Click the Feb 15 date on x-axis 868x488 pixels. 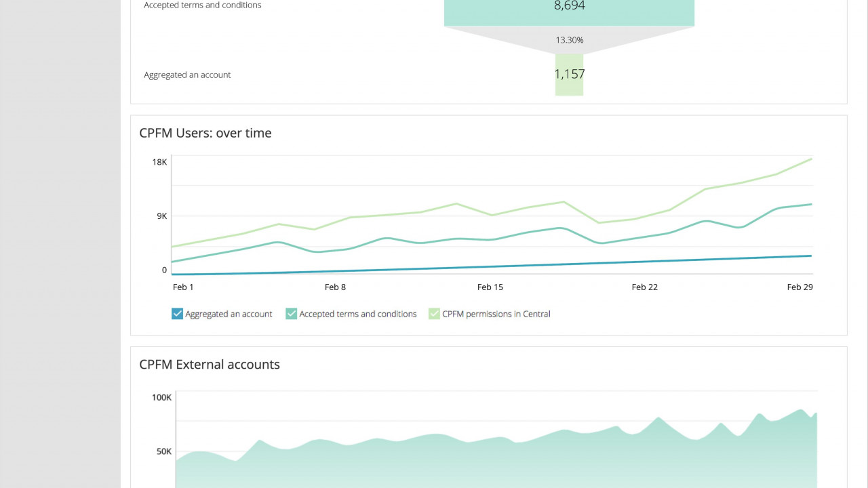pos(490,287)
